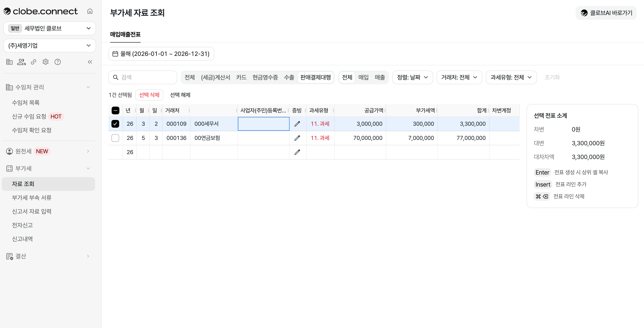Select the 매입매출전표 tab
This screenshot has width=644, height=328.
[x=125, y=34]
